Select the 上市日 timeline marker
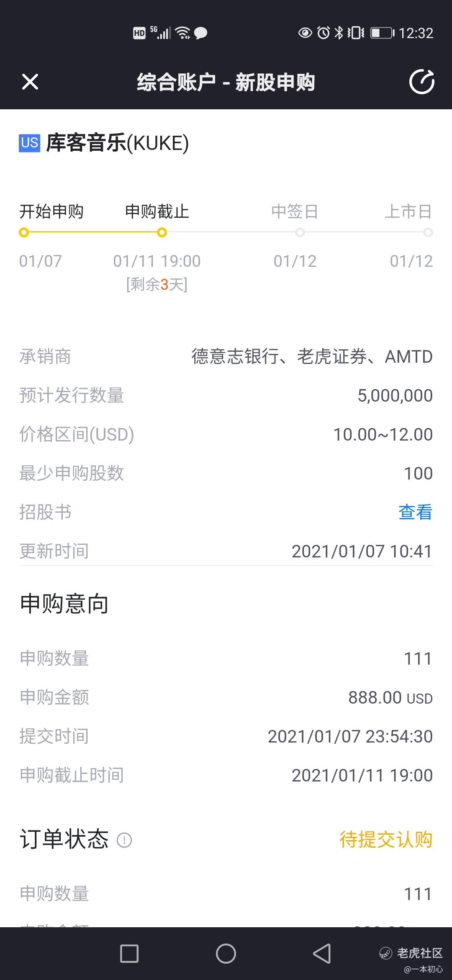The width and height of the screenshot is (452, 980). [x=428, y=232]
